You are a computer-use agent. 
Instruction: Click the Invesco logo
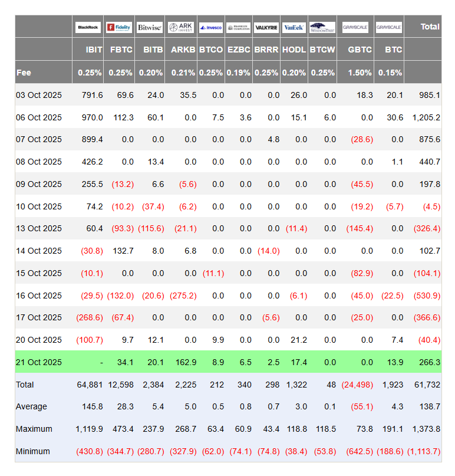tap(211, 27)
